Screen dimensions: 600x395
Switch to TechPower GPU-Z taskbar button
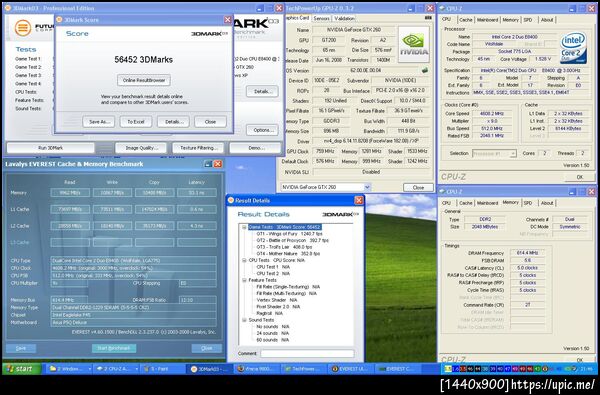[x=303, y=369]
